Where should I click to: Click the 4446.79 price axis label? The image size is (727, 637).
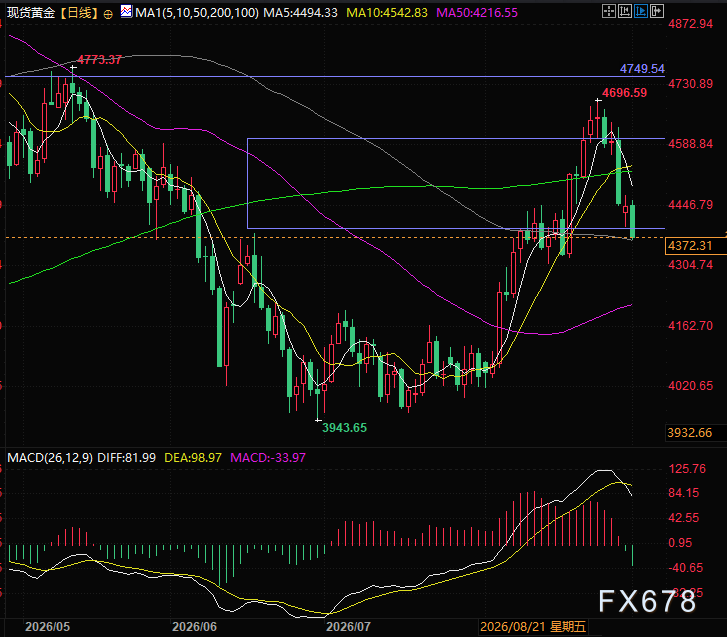pyautogui.click(x=690, y=204)
